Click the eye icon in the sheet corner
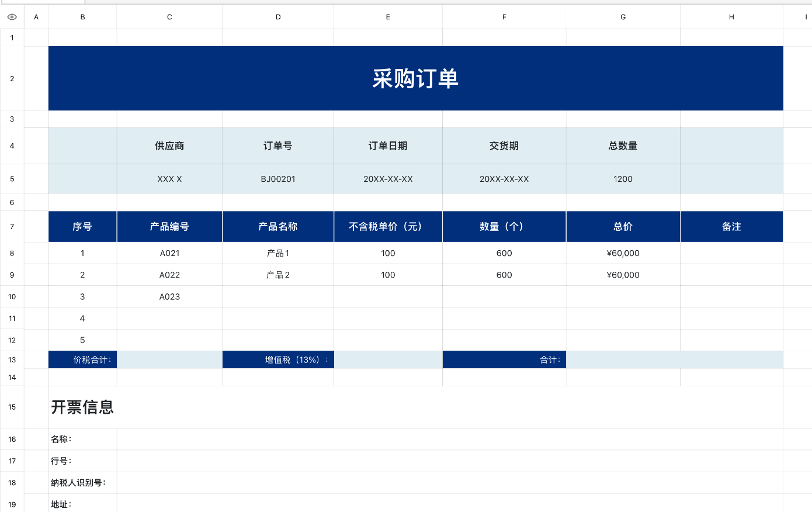The height and width of the screenshot is (512, 812). click(12, 17)
